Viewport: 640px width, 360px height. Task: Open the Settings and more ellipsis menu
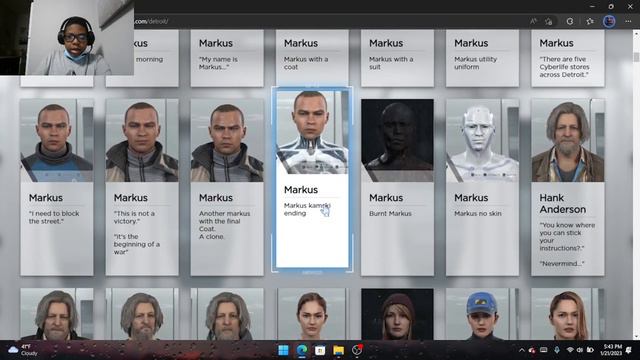point(628,21)
